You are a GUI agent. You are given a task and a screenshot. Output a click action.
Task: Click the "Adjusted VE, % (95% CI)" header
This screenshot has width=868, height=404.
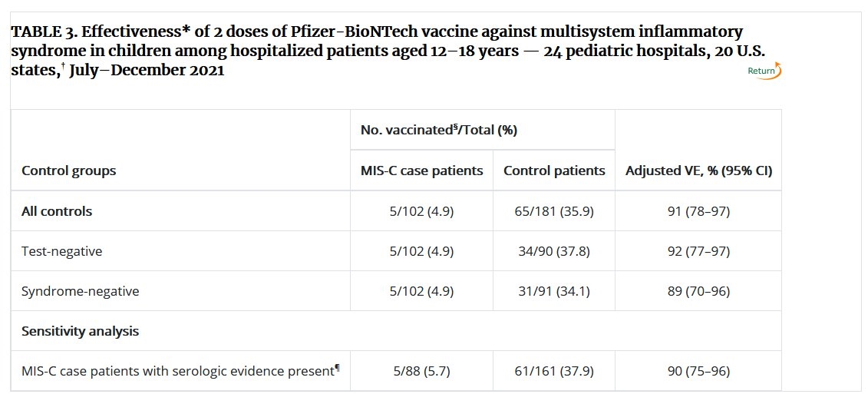point(698,171)
